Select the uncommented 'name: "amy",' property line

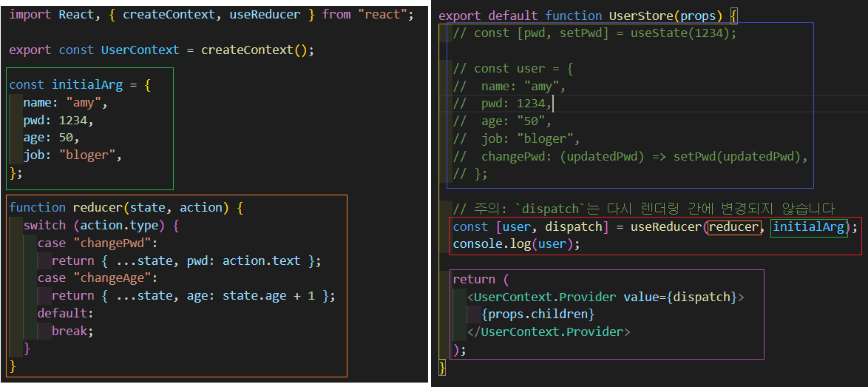(65, 103)
